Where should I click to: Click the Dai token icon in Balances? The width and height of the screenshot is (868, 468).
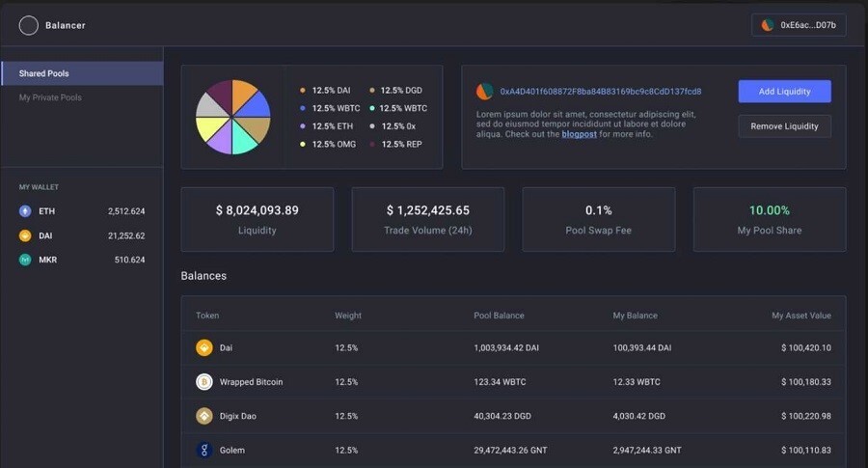tap(204, 347)
